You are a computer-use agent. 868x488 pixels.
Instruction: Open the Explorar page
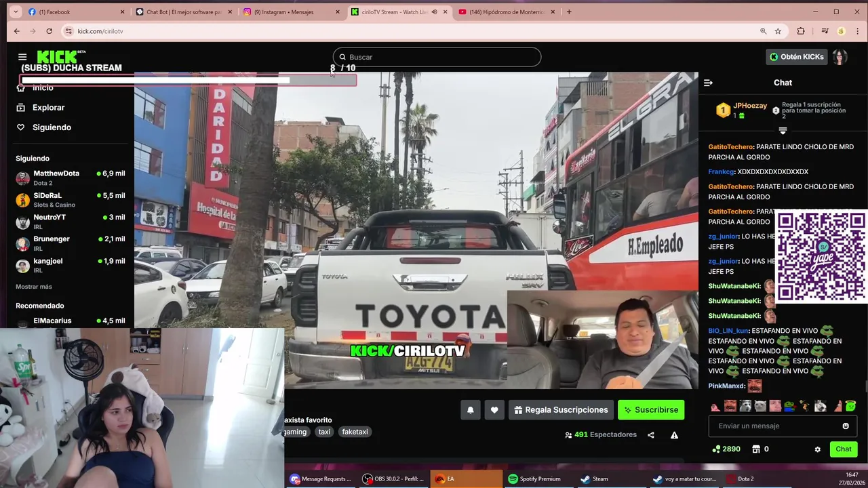41,108
